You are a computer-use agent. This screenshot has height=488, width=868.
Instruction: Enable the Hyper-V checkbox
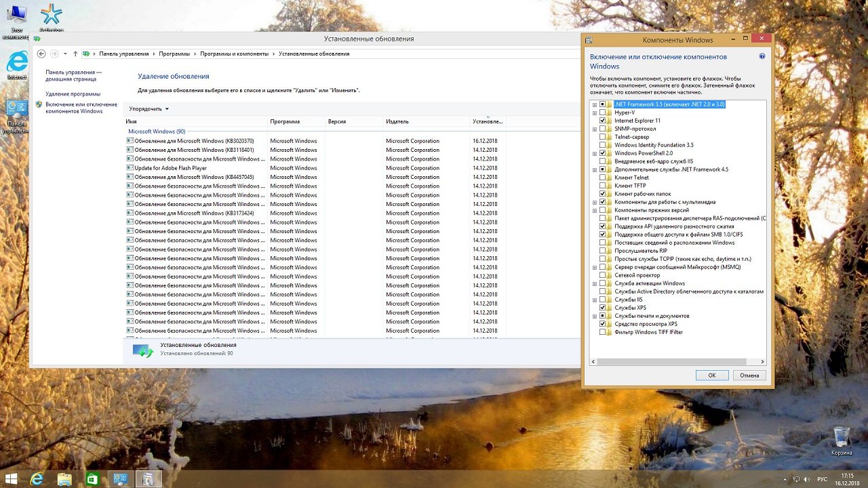[x=602, y=113]
